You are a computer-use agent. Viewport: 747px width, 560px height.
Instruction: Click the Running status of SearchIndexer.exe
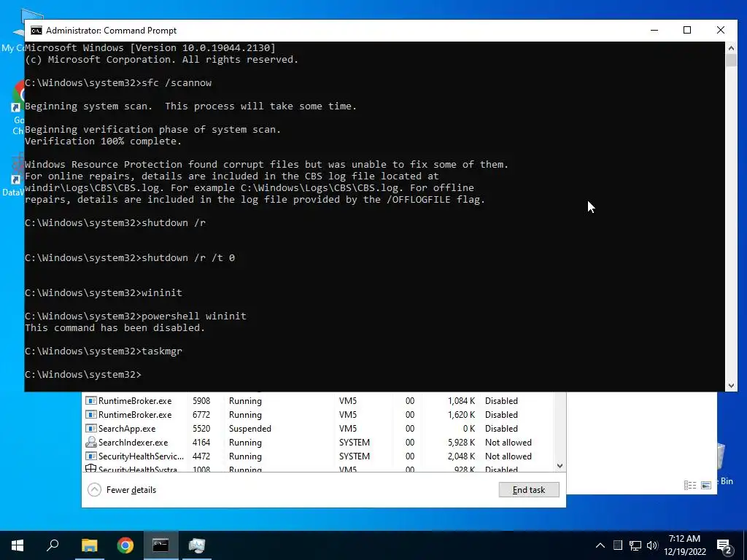(245, 443)
